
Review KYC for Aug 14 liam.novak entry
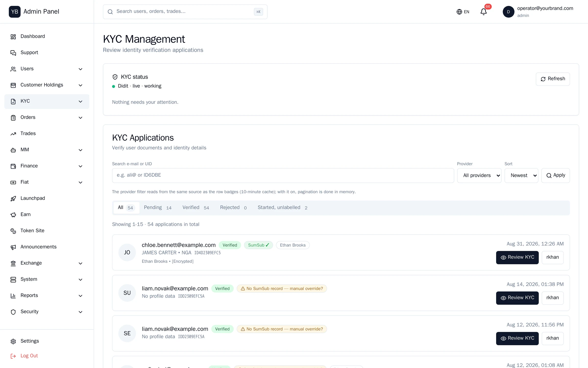[x=517, y=298]
